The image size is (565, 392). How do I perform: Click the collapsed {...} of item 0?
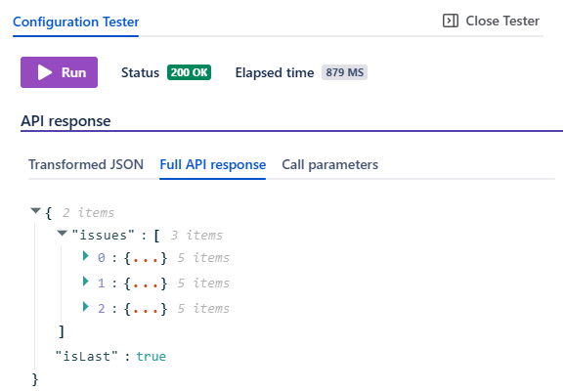[146, 258]
